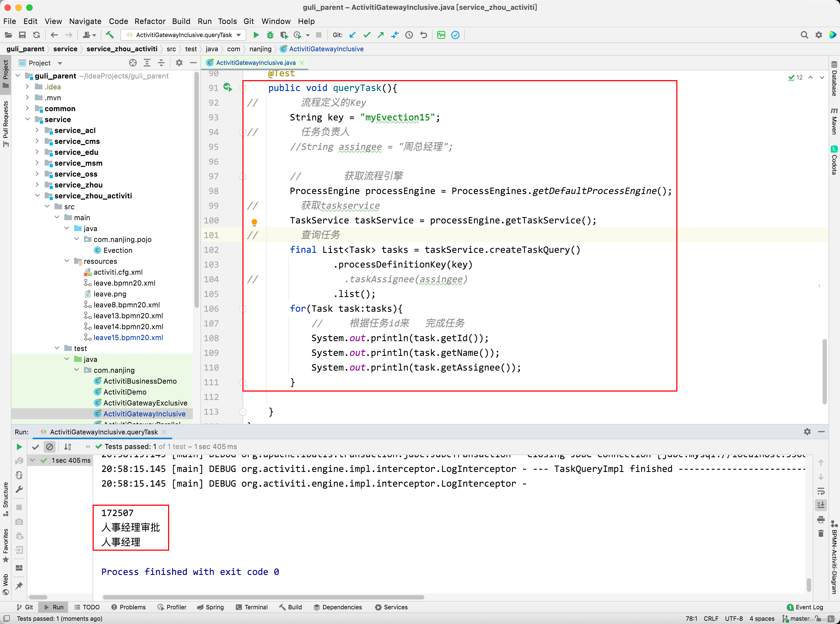This screenshot has width=840, height=624.
Task: Click run test gutter icon at line 91
Action: click(x=227, y=88)
